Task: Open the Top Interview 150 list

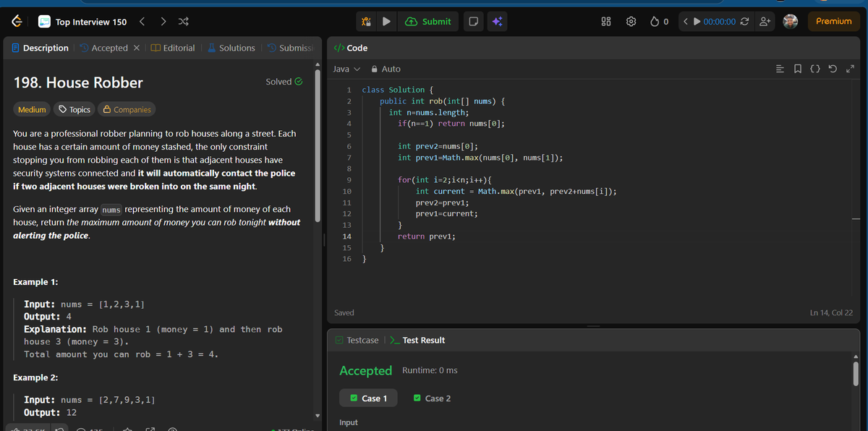Action: click(x=83, y=22)
